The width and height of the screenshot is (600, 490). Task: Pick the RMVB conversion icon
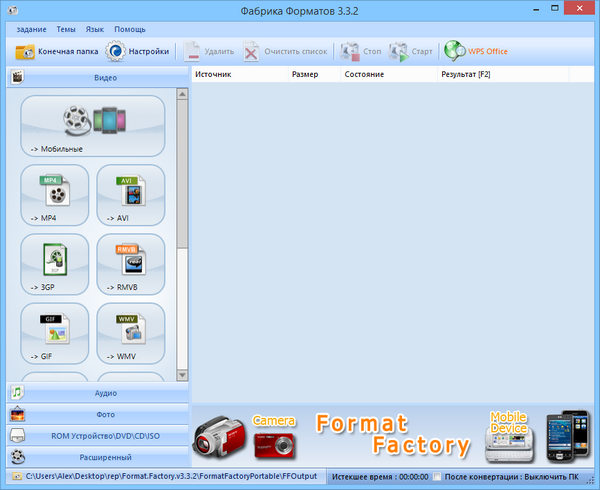pos(130,264)
